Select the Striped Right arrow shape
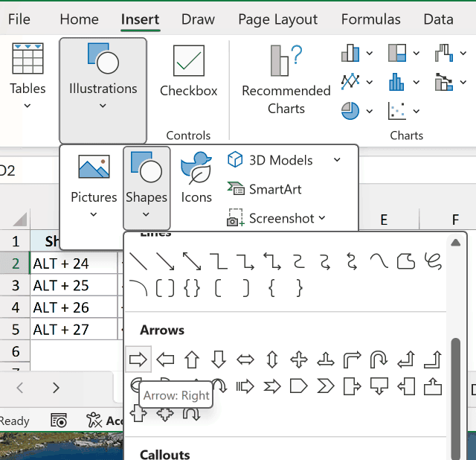 [245, 386]
